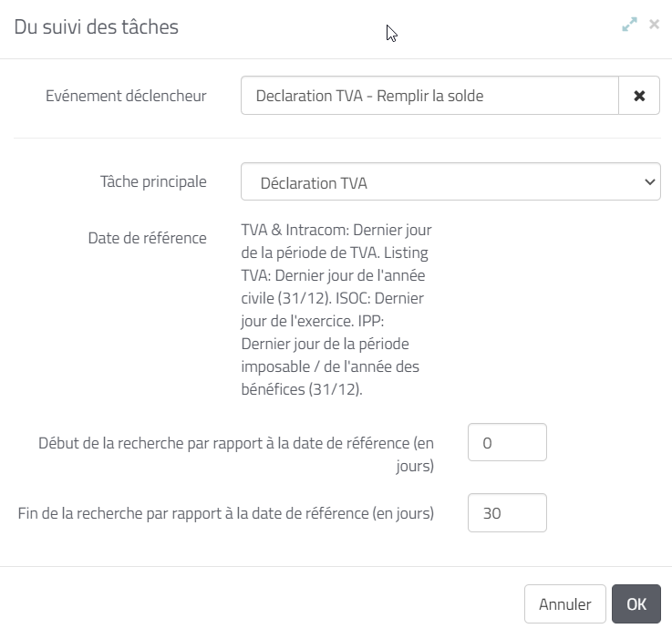Close the Du suivi des tâches dialog
672x639 pixels.
(654, 25)
